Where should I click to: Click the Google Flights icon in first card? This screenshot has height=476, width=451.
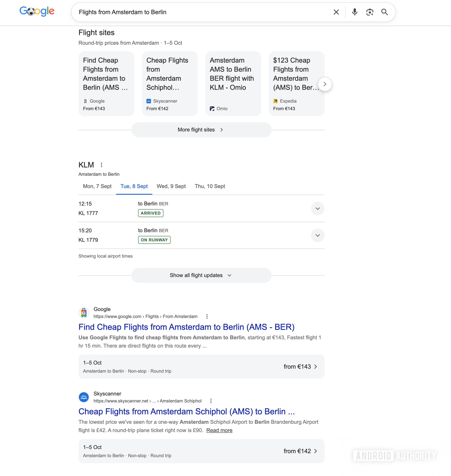click(85, 101)
